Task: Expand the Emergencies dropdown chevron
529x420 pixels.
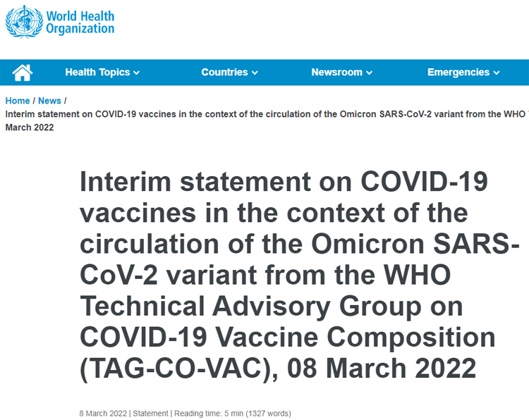Action: tap(497, 73)
